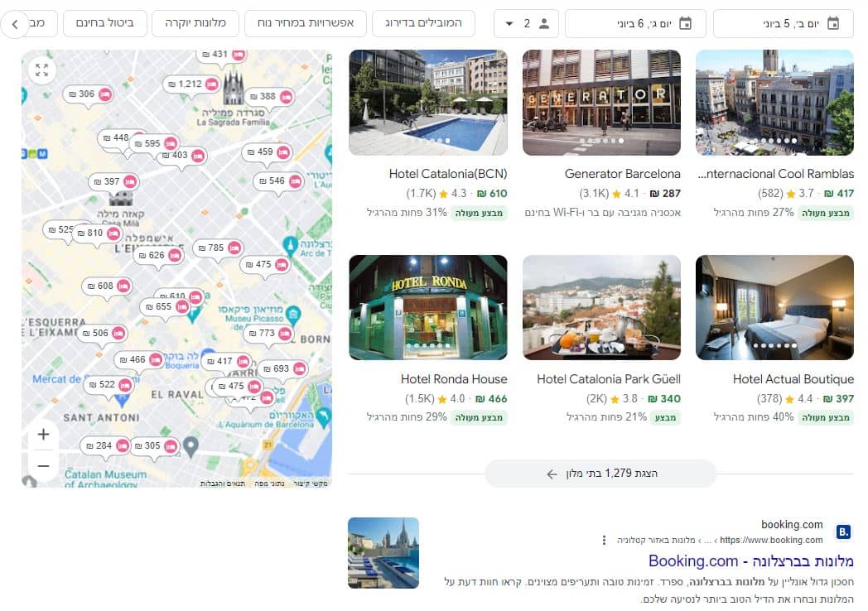
Task: Zoom in on the map with plus button
Action: (x=43, y=435)
